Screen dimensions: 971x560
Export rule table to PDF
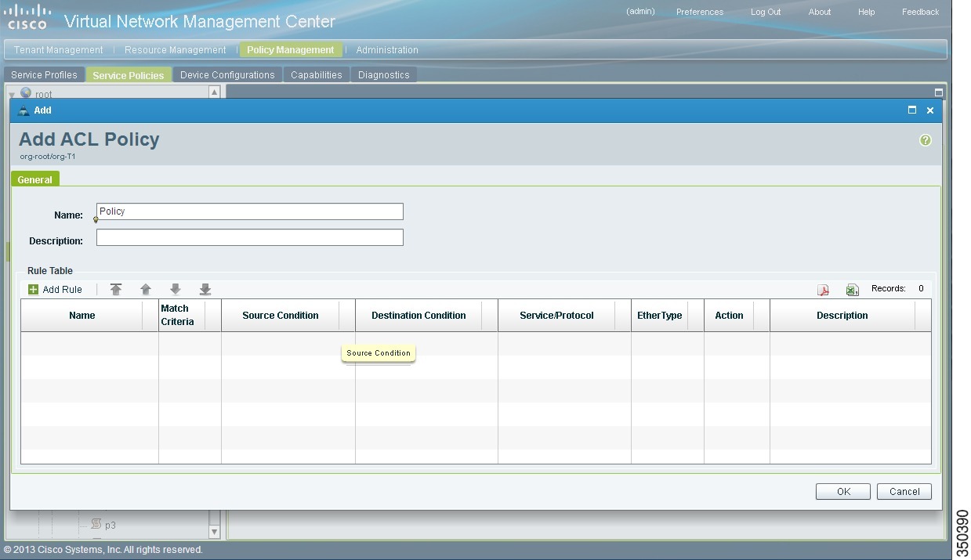click(823, 290)
